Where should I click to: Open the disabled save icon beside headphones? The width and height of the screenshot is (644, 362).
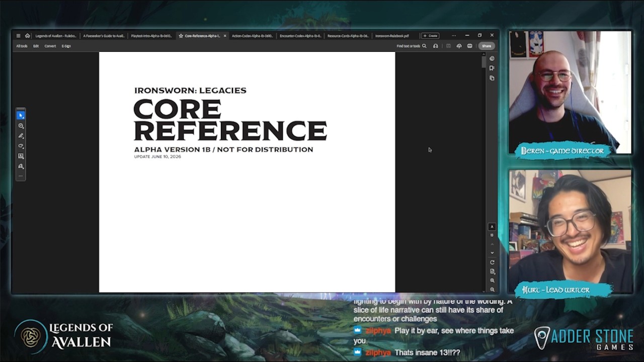(448, 46)
